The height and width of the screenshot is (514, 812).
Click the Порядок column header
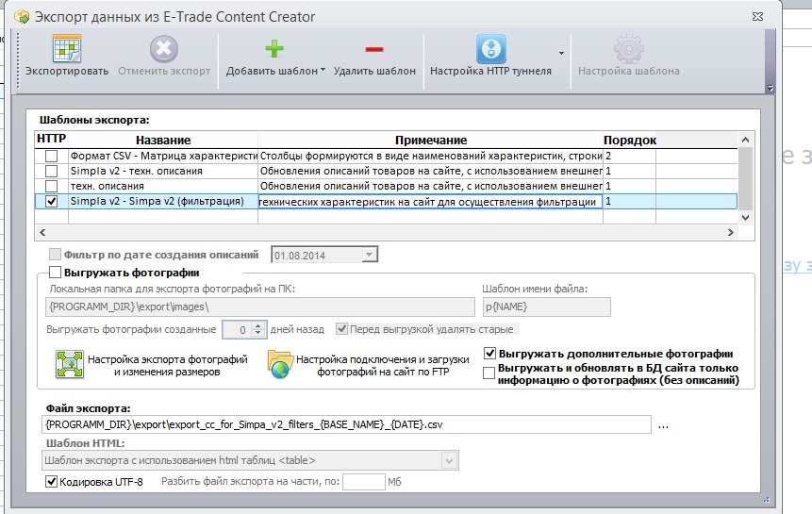coord(629,140)
